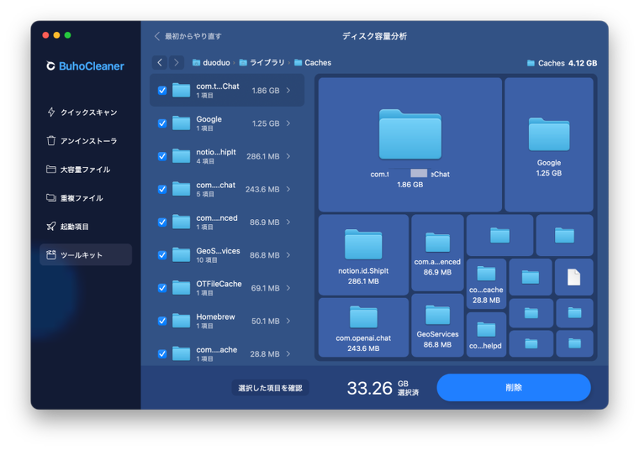Open Quick Scan (クイックスキャン) in sidebar
This screenshot has height=450, width=640.
click(82, 112)
